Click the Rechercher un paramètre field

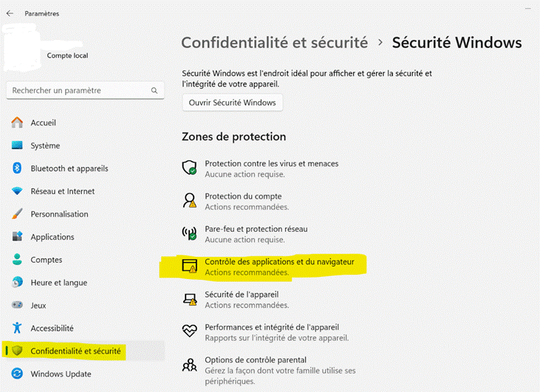pyautogui.click(x=85, y=91)
